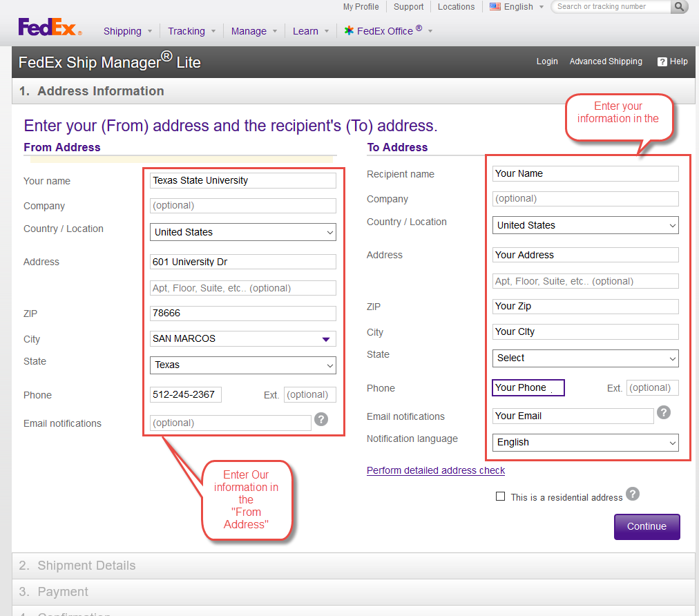This screenshot has height=616, width=699.
Task: Click help icon beside recipient Email field
Action: [x=663, y=412]
